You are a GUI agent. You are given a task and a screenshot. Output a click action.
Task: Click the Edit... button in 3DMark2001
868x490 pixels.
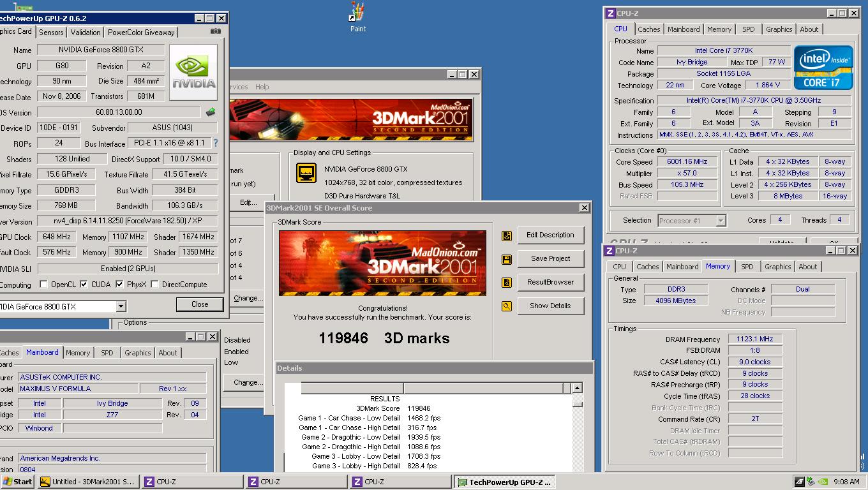click(248, 202)
